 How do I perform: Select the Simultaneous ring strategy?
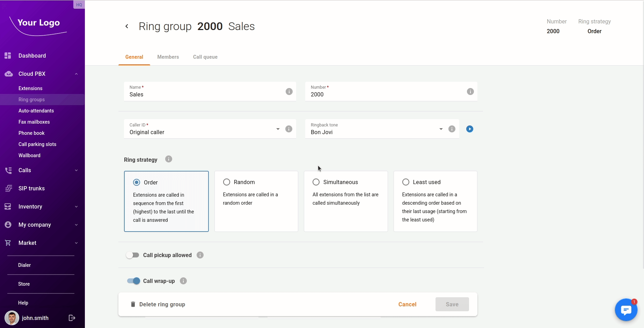tap(316, 182)
